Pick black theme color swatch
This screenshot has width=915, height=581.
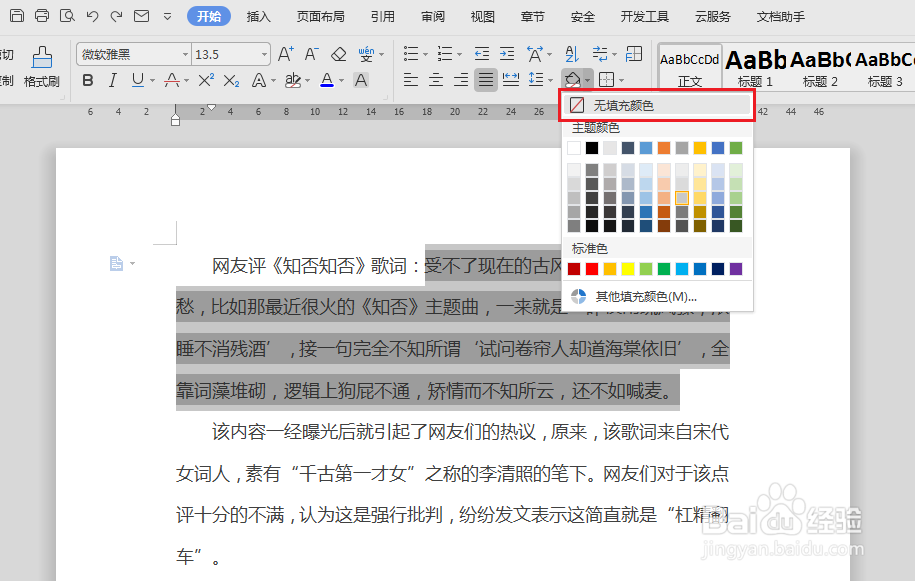[x=592, y=148]
